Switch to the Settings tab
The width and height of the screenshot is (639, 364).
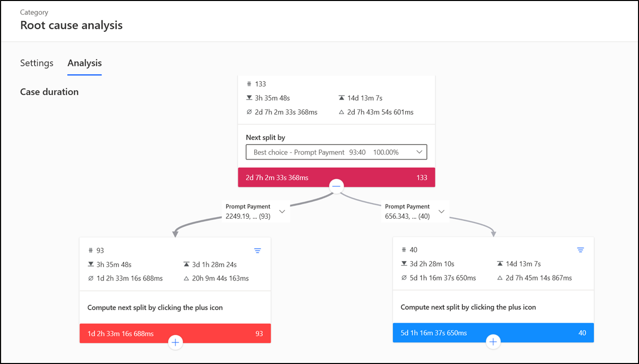(x=36, y=63)
